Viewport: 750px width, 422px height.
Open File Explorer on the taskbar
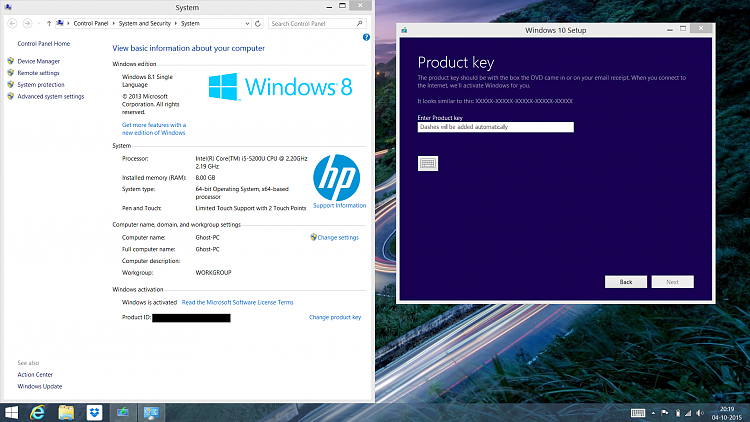pos(66,412)
